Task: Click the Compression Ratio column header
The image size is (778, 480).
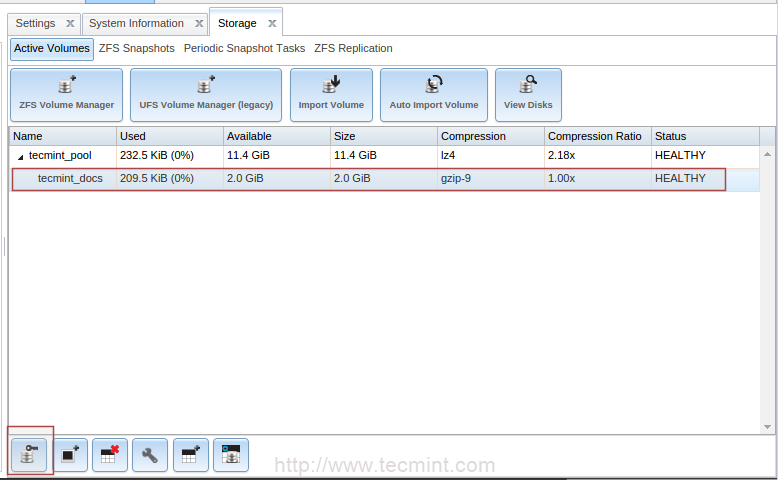Action: tap(594, 136)
